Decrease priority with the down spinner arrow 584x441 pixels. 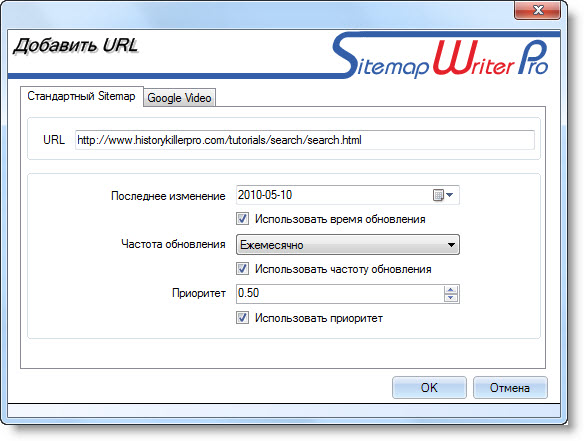click(x=451, y=298)
